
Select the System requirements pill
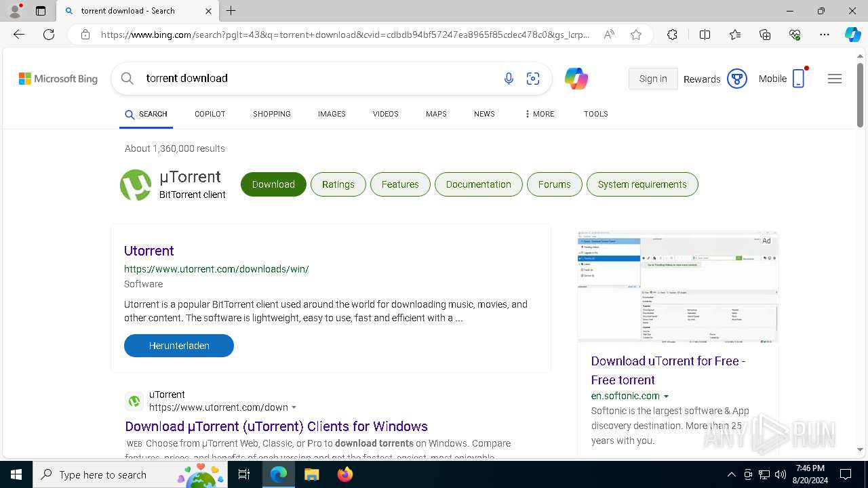(x=642, y=184)
